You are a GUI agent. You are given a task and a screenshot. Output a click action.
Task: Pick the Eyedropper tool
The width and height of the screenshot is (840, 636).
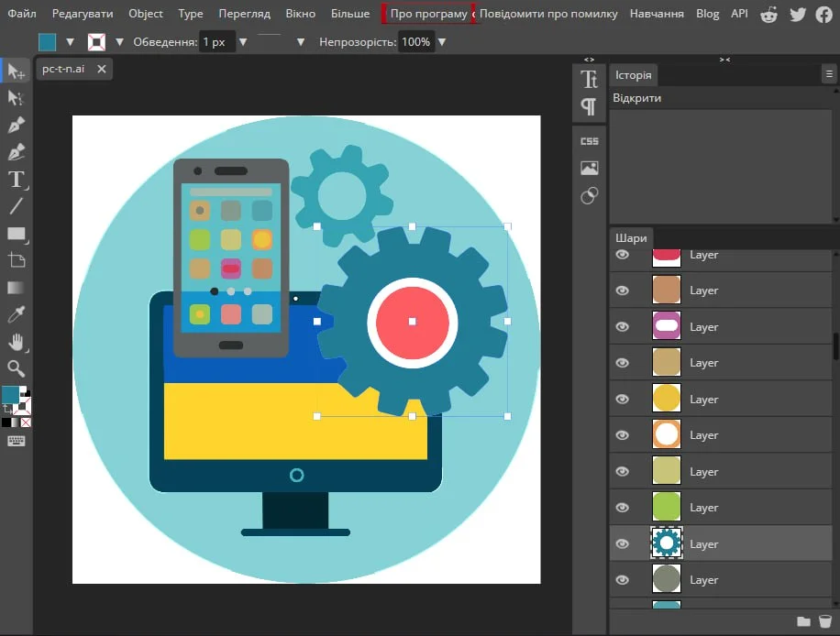tap(16, 315)
